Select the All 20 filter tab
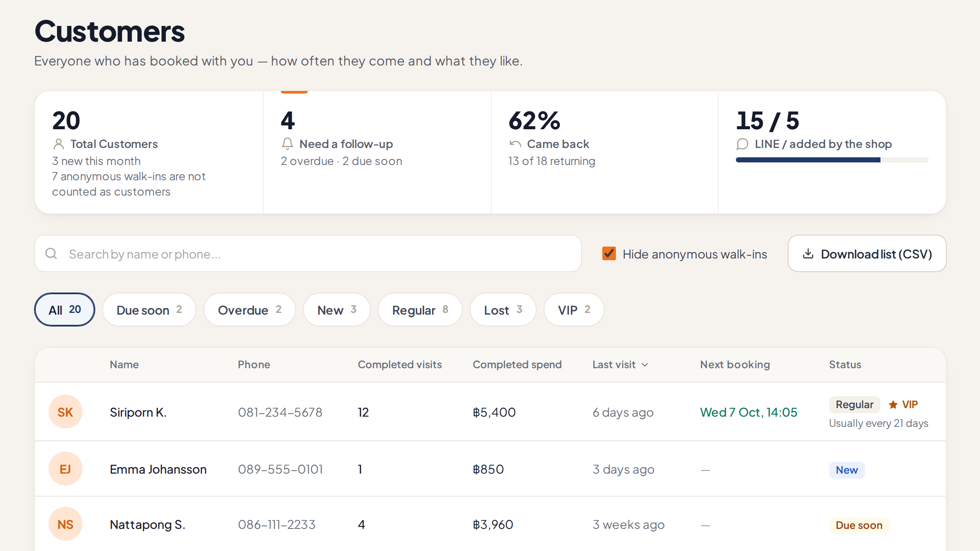This screenshot has width=980, height=551. coord(65,310)
